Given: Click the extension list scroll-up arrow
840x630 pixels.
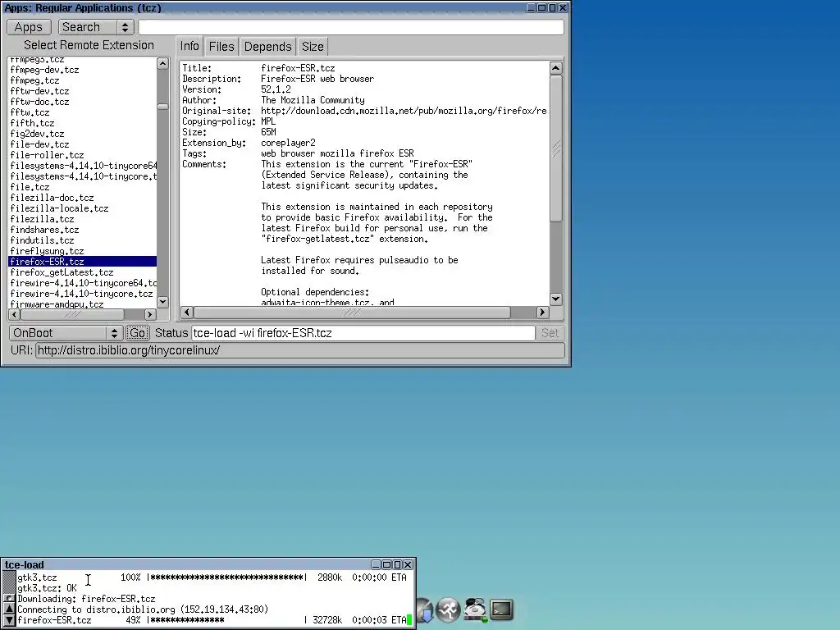Looking at the screenshot, I should [163, 64].
